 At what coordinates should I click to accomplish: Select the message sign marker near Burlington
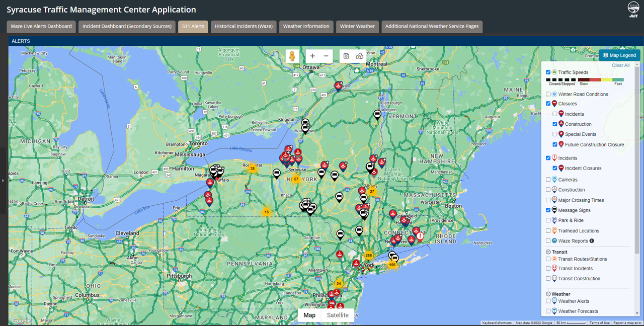pyautogui.click(x=377, y=115)
